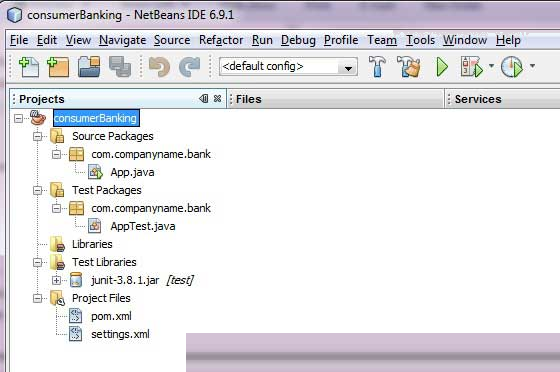Image resolution: width=560 pixels, height=372 pixels.
Task: Open the Window menu
Action: click(465, 40)
